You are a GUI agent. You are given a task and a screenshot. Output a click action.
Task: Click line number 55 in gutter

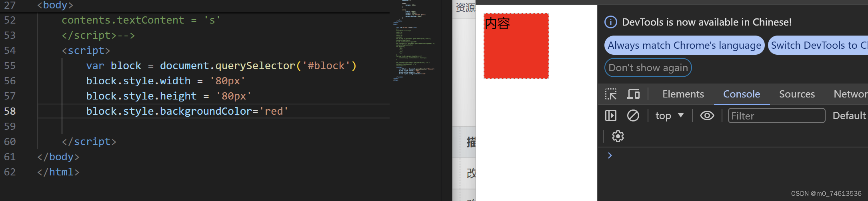[x=10, y=66]
